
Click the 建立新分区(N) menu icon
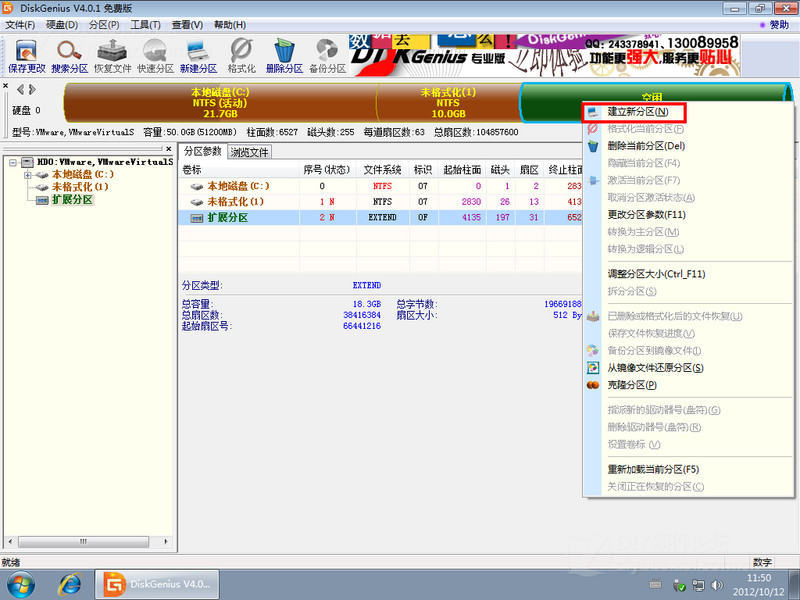pos(592,111)
